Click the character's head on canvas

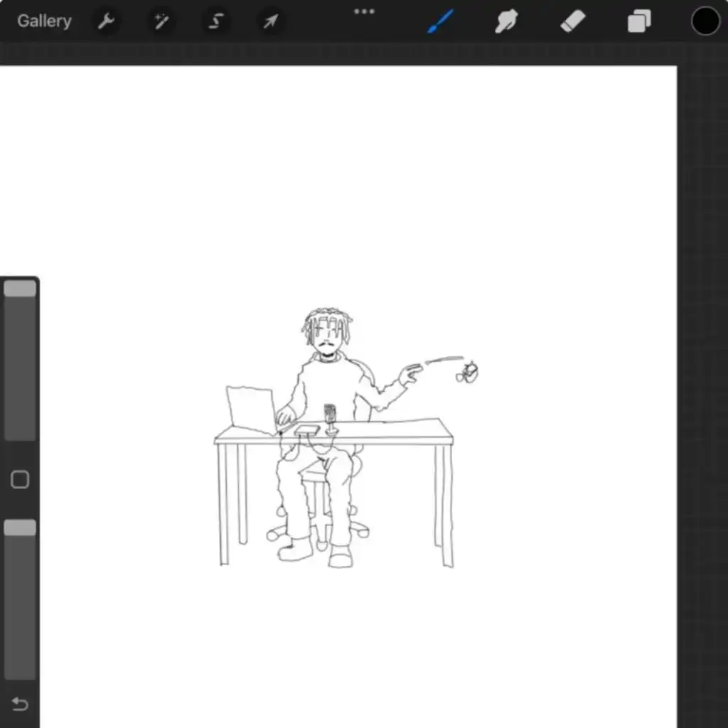click(327, 331)
